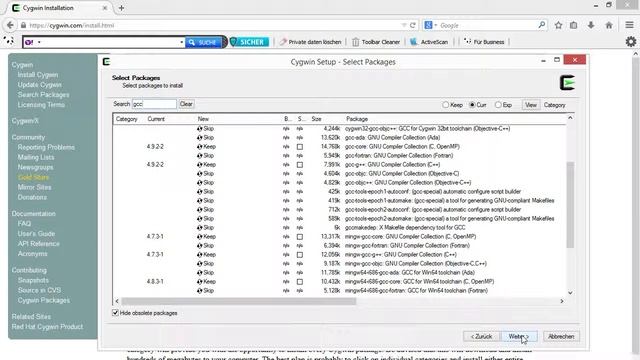Open the browser downloads arrow icon
Image resolution: width=640 pixels, height=360 pixels.
click(x=591, y=25)
